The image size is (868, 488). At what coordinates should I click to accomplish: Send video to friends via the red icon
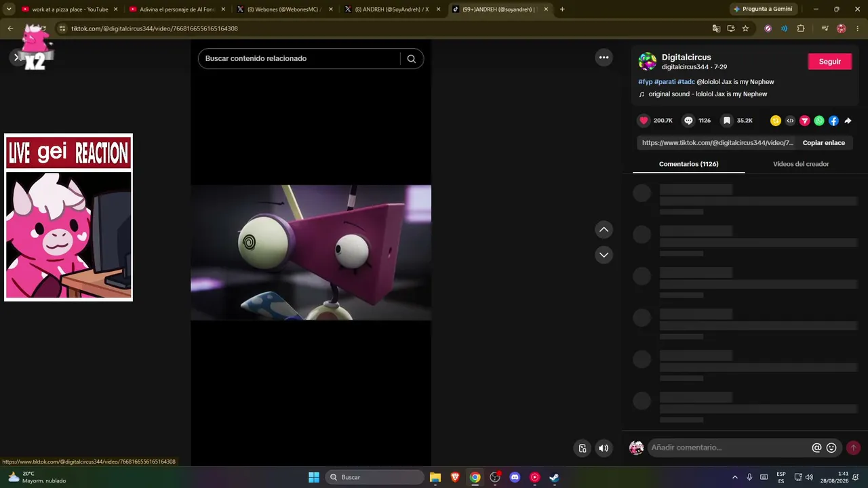coord(805,121)
